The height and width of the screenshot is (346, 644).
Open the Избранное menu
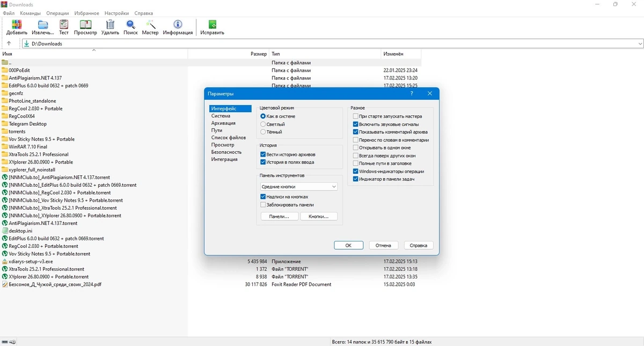86,13
